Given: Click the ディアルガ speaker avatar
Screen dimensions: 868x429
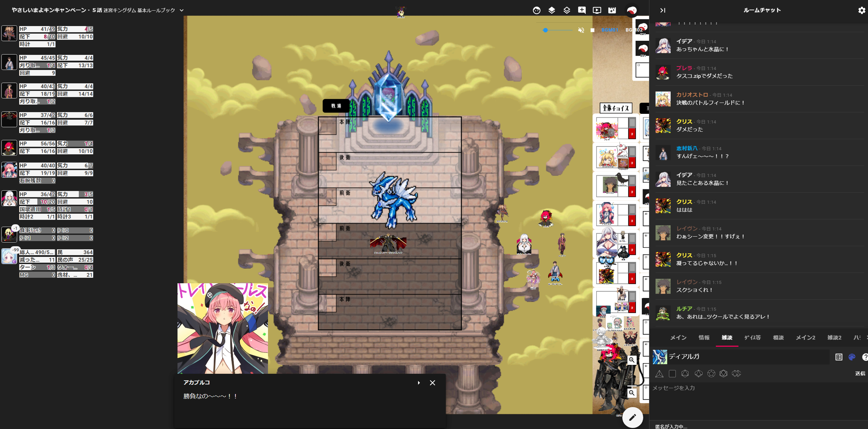Looking at the screenshot, I should pos(660,357).
